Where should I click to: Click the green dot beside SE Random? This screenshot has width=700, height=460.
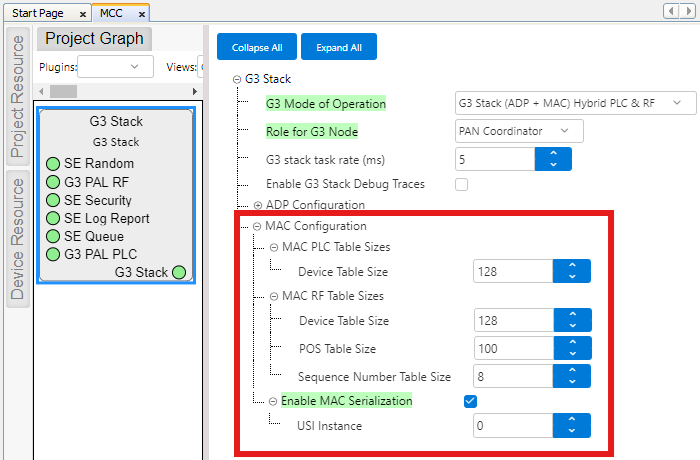click(x=53, y=164)
